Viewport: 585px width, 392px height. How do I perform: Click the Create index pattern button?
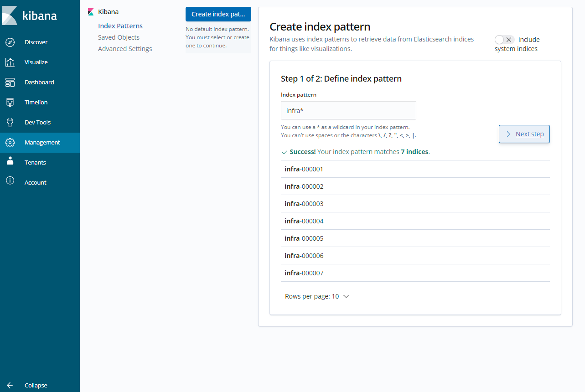218,14
